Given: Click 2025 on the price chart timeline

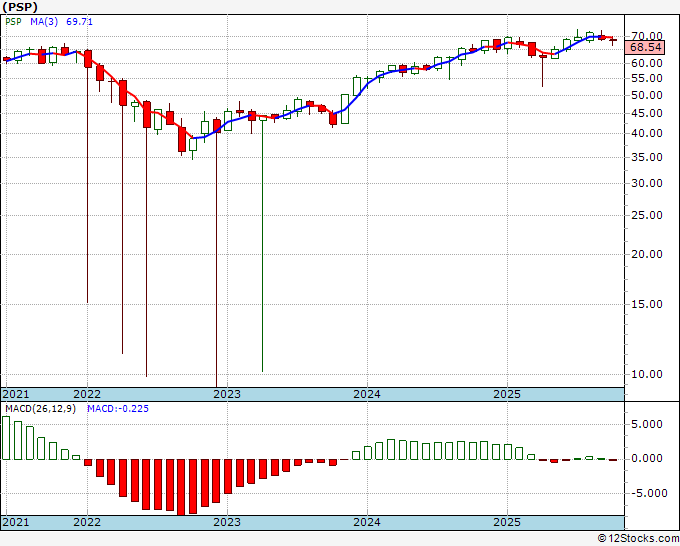Looking at the screenshot, I should pos(507,394).
